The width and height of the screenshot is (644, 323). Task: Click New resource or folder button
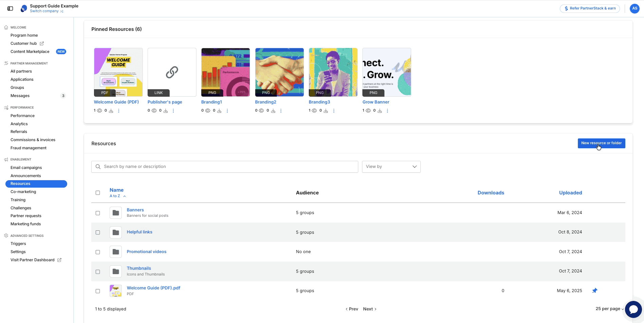pyautogui.click(x=601, y=143)
